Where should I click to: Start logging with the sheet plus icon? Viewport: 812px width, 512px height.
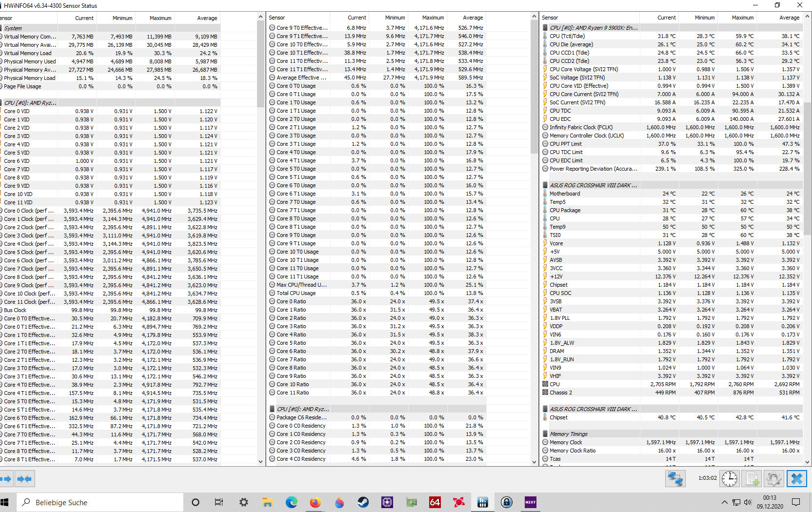tap(752, 478)
